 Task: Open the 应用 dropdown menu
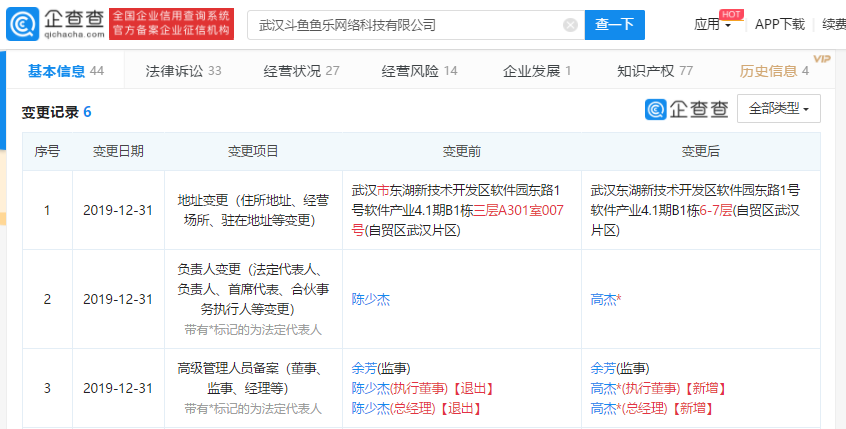click(712, 25)
